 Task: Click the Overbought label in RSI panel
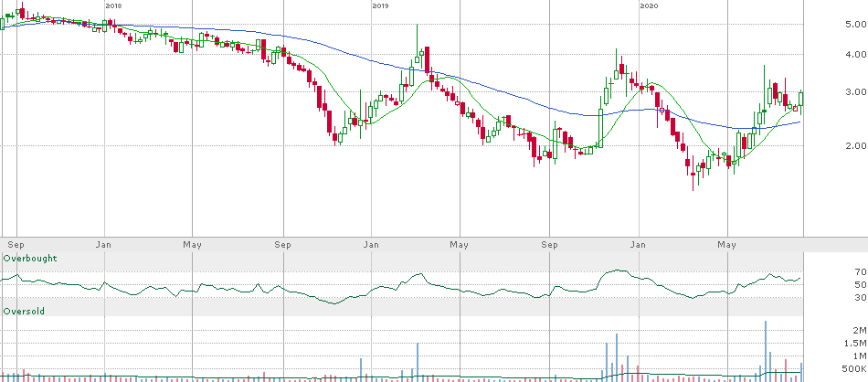coord(30,259)
